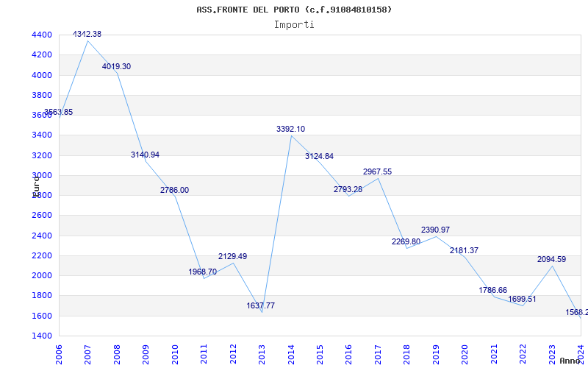Select the 4200 y-axis tick label
This screenshot has height=368, width=588.
pos(42,54)
